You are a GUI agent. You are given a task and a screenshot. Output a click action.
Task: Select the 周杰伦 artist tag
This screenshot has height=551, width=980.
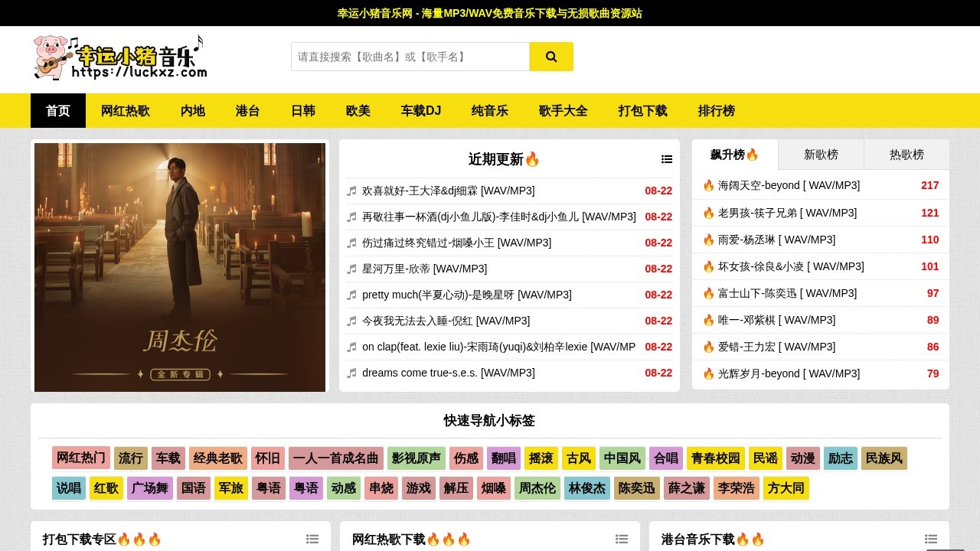pos(537,488)
